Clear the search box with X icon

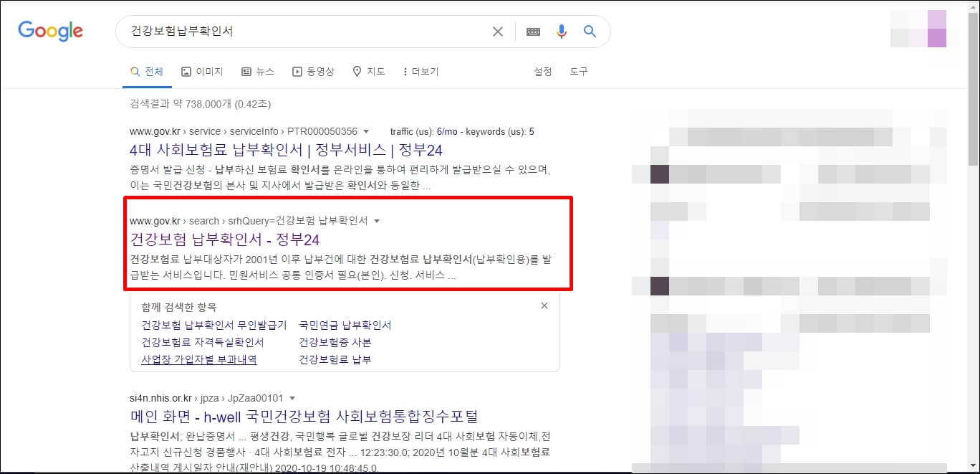(x=498, y=32)
